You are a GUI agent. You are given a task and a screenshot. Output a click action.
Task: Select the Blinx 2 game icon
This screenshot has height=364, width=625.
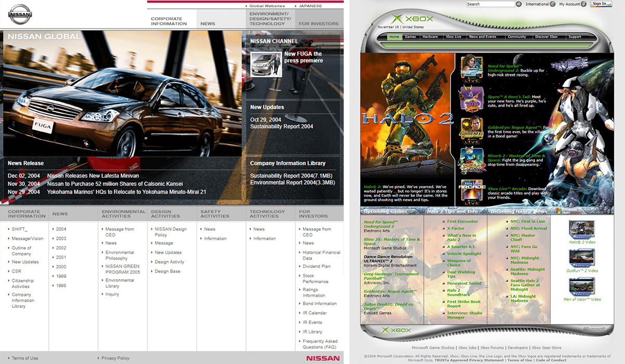(471, 160)
